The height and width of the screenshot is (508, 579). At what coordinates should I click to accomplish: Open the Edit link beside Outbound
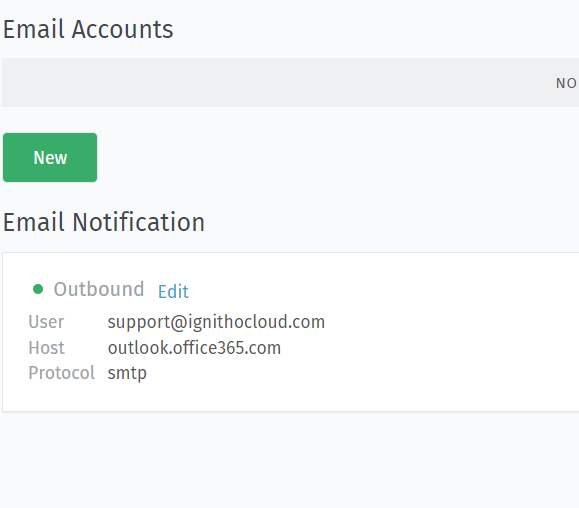point(173,292)
